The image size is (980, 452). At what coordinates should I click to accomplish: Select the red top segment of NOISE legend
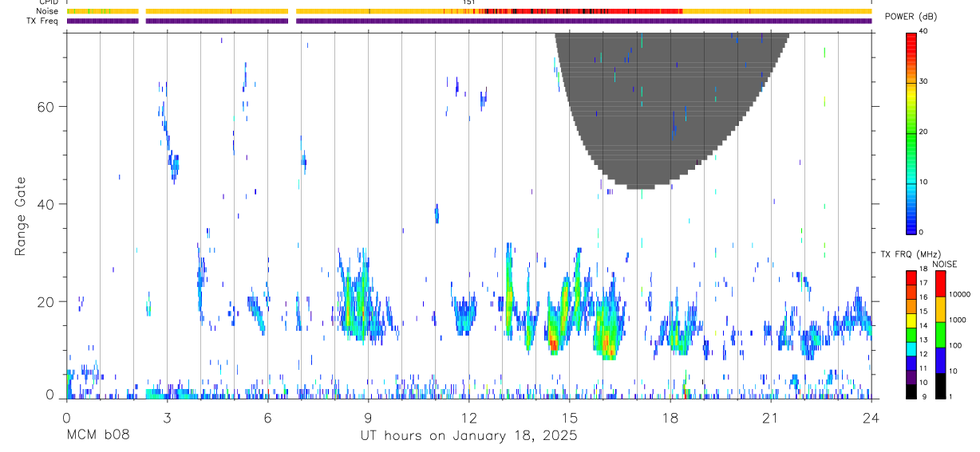942,284
